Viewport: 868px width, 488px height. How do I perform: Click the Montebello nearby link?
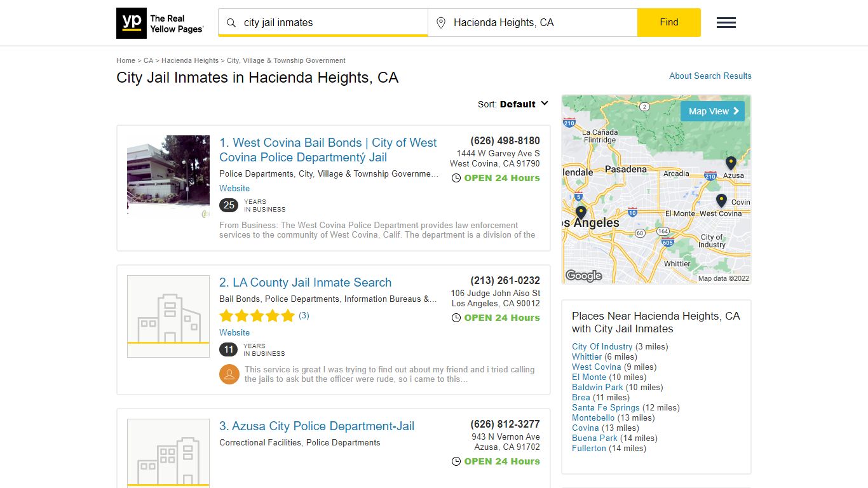tap(593, 417)
